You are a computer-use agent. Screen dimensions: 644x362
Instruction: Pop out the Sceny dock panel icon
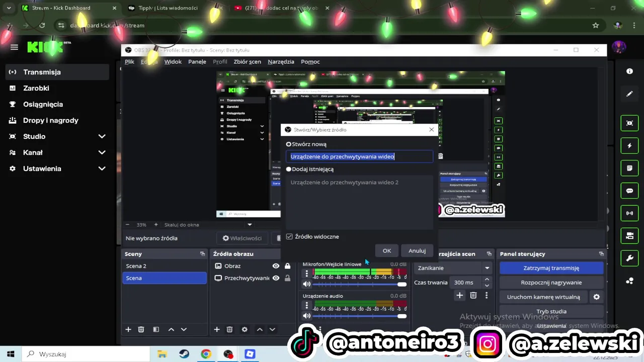[202, 254]
